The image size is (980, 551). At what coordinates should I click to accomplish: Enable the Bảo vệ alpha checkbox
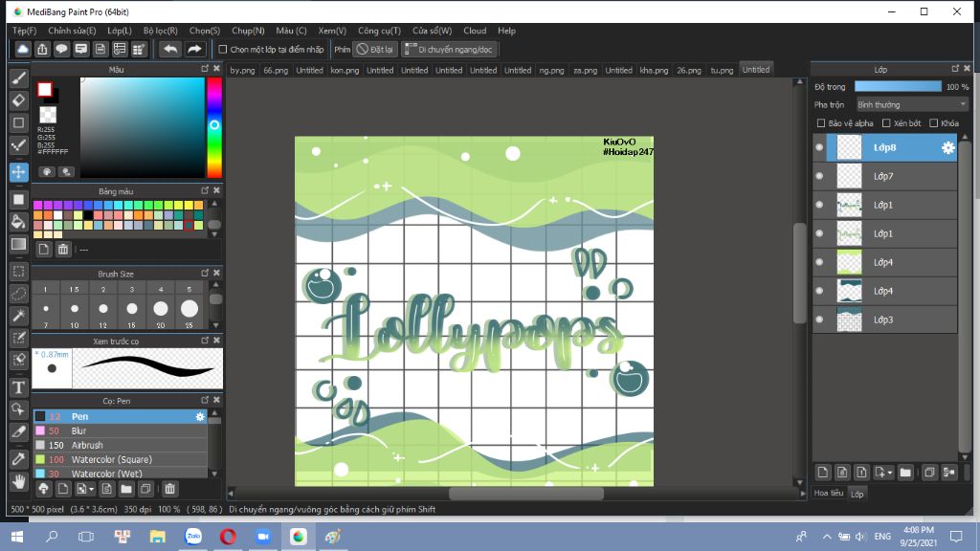click(821, 123)
